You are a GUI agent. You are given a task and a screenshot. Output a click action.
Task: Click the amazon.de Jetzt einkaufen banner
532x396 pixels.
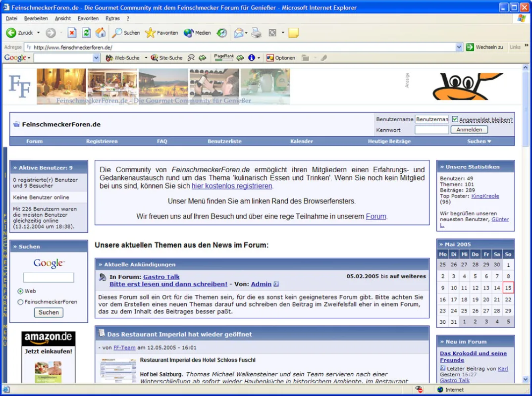coord(49,357)
